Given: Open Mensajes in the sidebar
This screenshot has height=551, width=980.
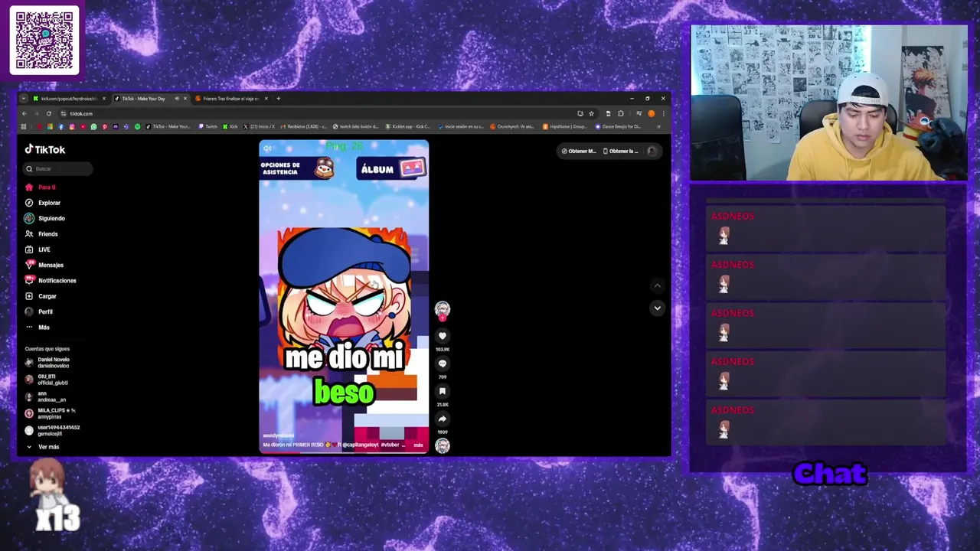Looking at the screenshot, I should coord(44,265).
